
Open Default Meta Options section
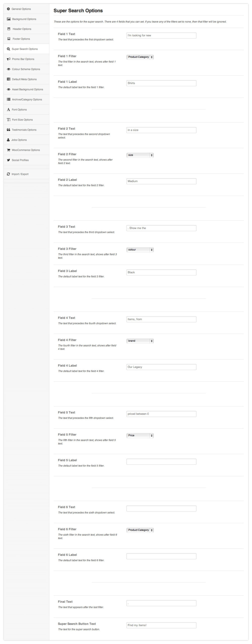[24, 79]
